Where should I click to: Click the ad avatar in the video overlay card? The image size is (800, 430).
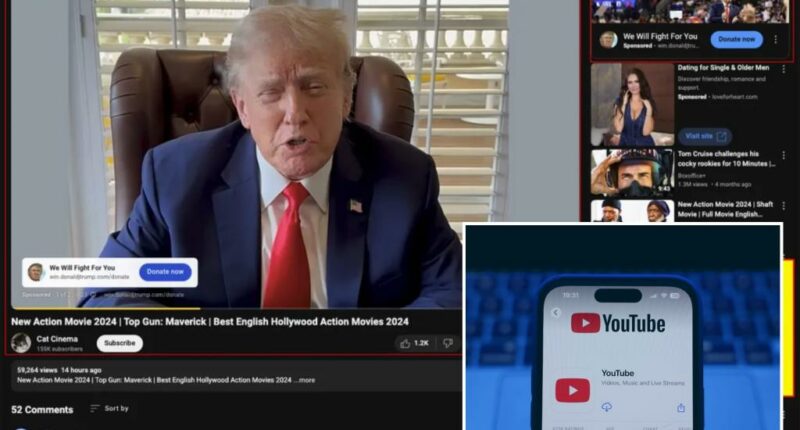tap(36, 272)
